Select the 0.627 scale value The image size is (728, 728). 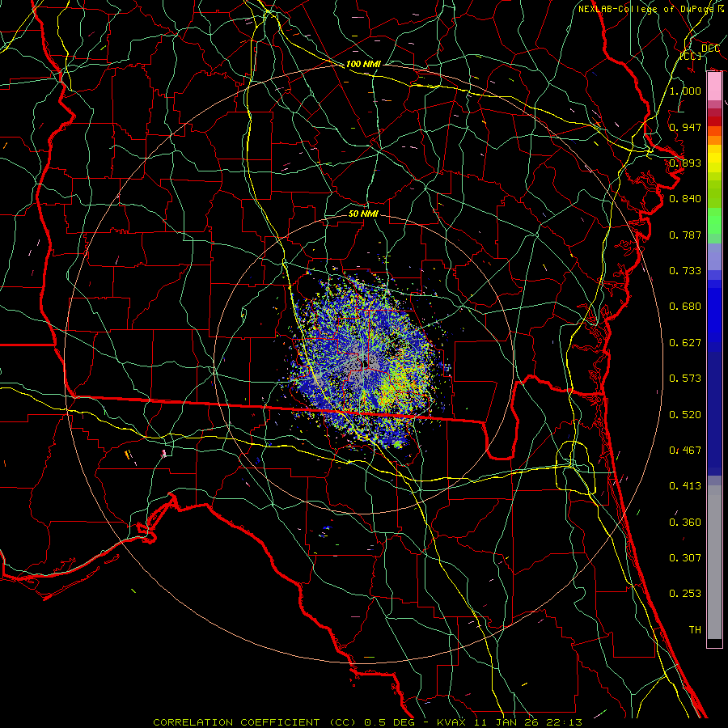685,343
